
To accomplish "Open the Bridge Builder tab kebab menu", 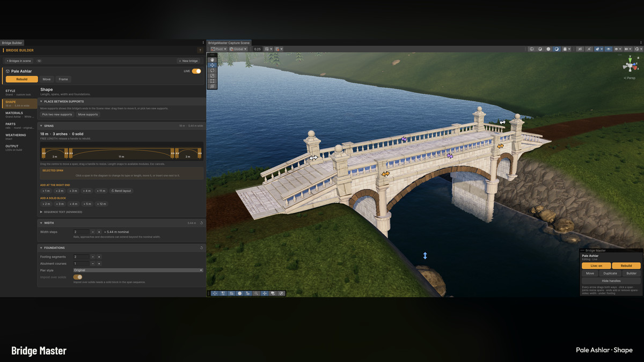I will (203, 42).
